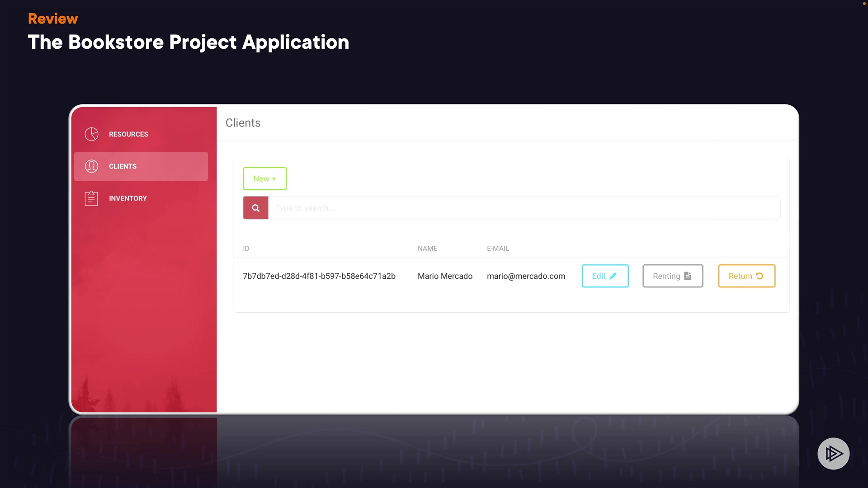Click the document icon in Renting button
This screenshot has width=868, height=488.
click(688, 276)
